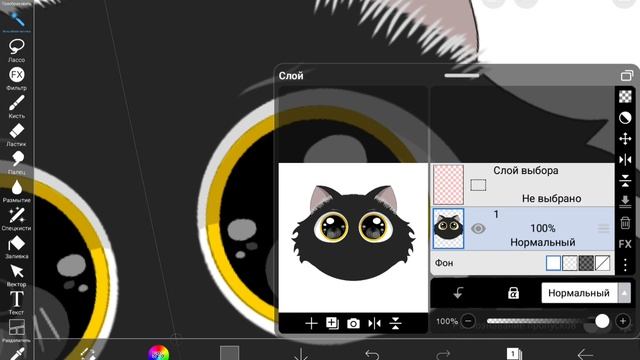Click the brush/eraser switch icon in bottom bar
Screen dimensions: 640x360
click(x=88, y=353)
